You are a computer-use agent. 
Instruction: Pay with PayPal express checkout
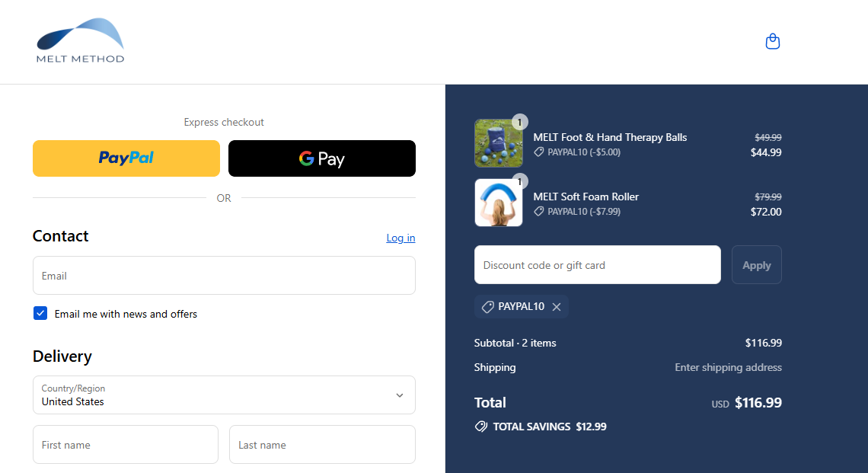126,158
